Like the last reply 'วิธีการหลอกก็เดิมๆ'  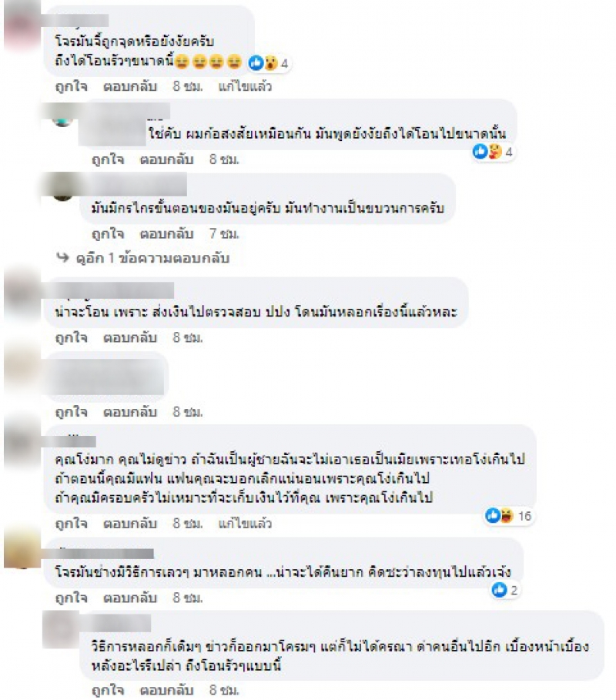click(x=108, y=690)
